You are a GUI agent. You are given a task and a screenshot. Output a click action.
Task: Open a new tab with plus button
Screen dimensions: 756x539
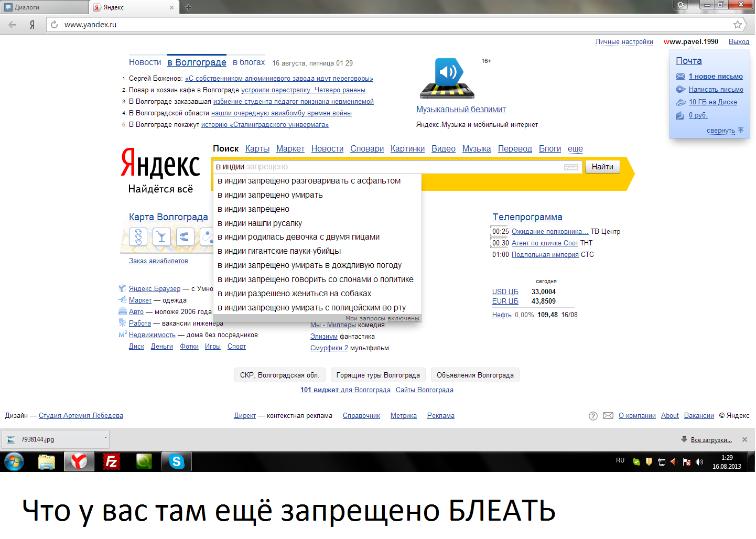pyautogui.click(x=188, y=7)
